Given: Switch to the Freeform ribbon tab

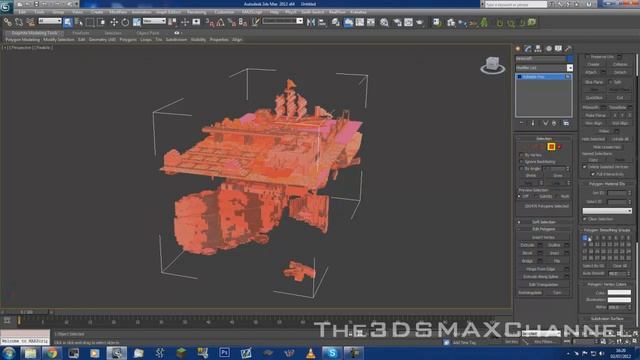Looking at the screenshot, I should (81, 33).
